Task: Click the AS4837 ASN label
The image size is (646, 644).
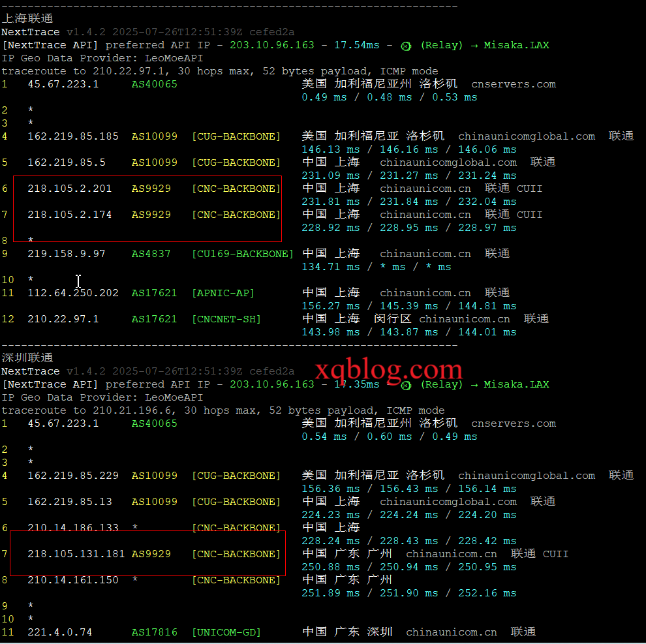Action: tap(151, 254)
